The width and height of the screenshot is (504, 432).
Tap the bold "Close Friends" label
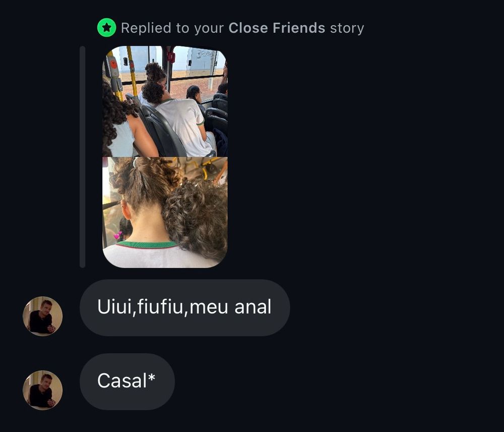(277, 28)
